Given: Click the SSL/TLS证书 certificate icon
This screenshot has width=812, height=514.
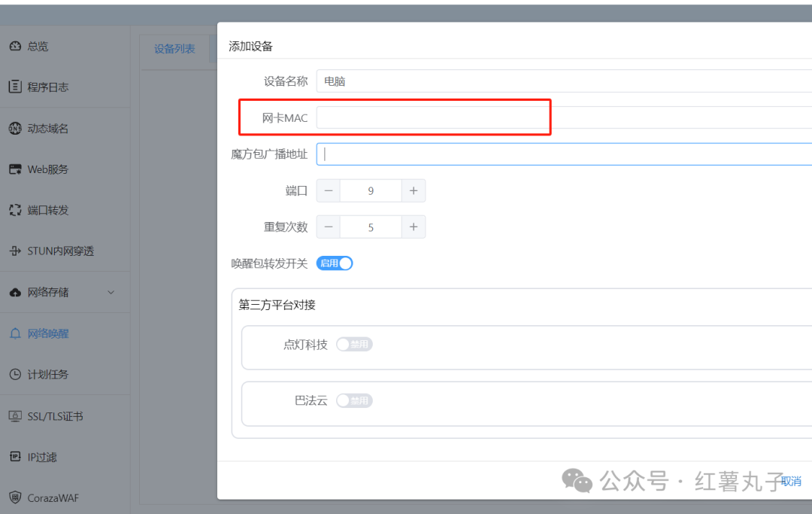Looking at the screenshot, I should [15, 416].
